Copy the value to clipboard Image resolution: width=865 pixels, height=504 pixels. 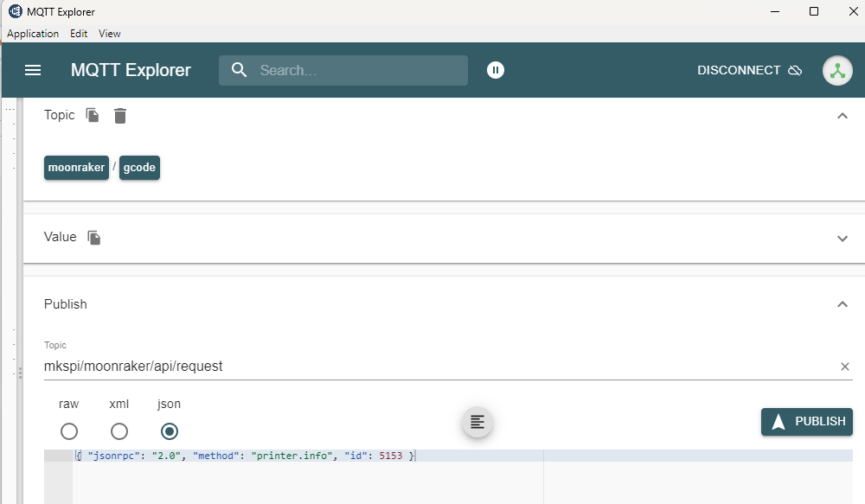[x=94, y=237]
